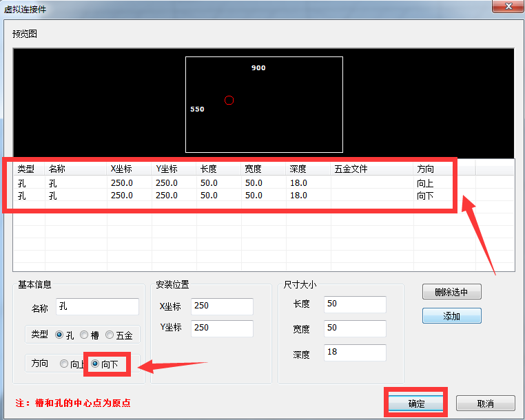This screenshot has width=525, height=420.
Task: Close the 虚拟连接件 dialog window
Action: tap(508, 6)
